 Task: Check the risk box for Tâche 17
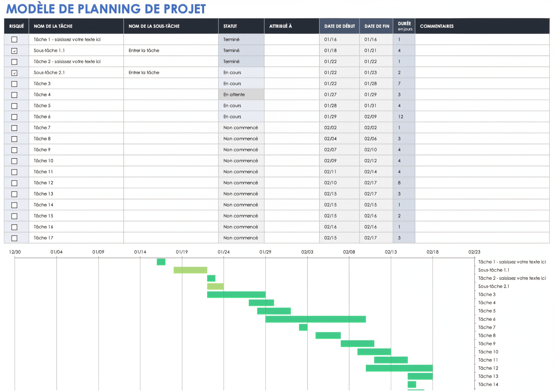click(14, 238)
